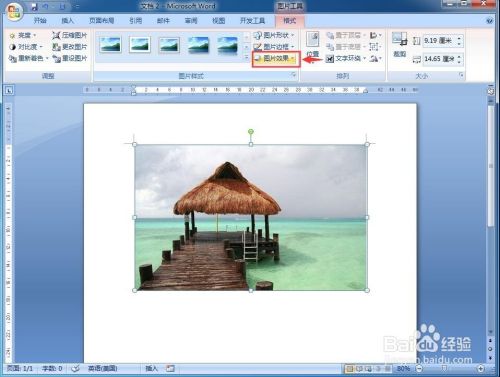Image resolution: width=500 pixels, height=377 pixels.
Task: Toggle 插入 insert mode in status bar
Action: pos(151,368)
